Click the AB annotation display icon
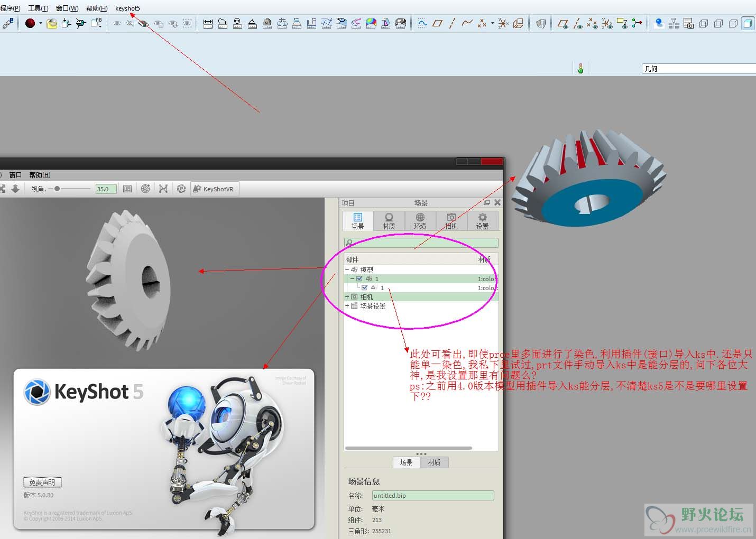 coord(96,23)
